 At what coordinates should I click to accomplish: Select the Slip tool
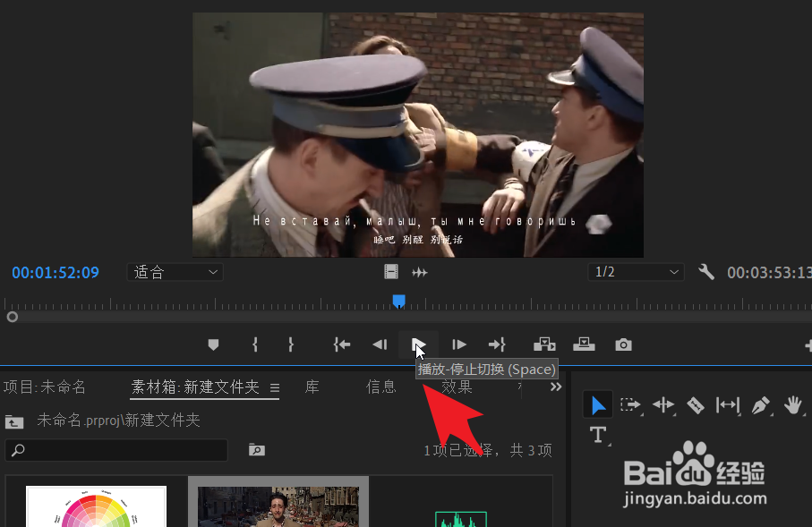click(728, 404)
